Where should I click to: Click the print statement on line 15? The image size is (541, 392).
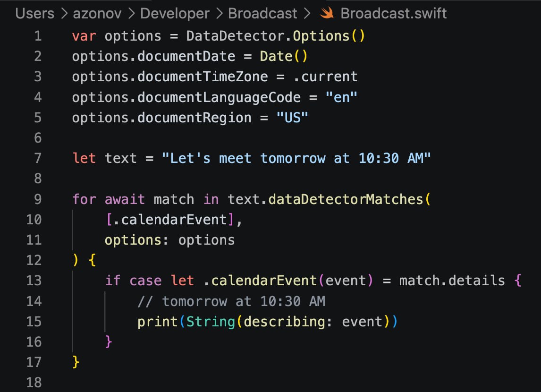click(267, 322)
